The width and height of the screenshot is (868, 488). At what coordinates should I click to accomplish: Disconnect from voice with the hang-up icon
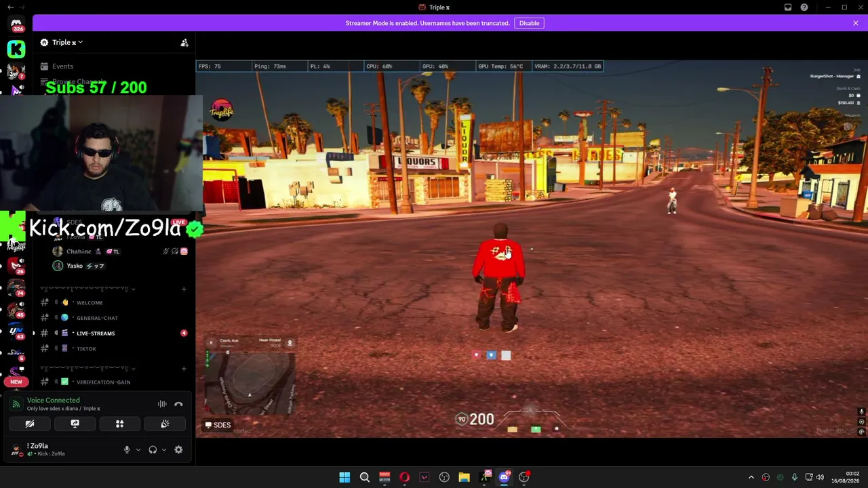[178, 405]
